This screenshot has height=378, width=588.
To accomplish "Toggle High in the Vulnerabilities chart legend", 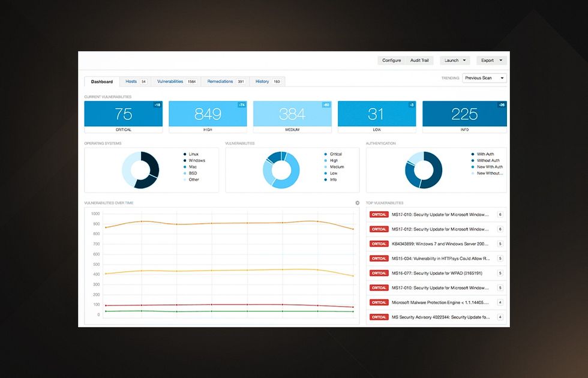I will [x=334, y=161].
